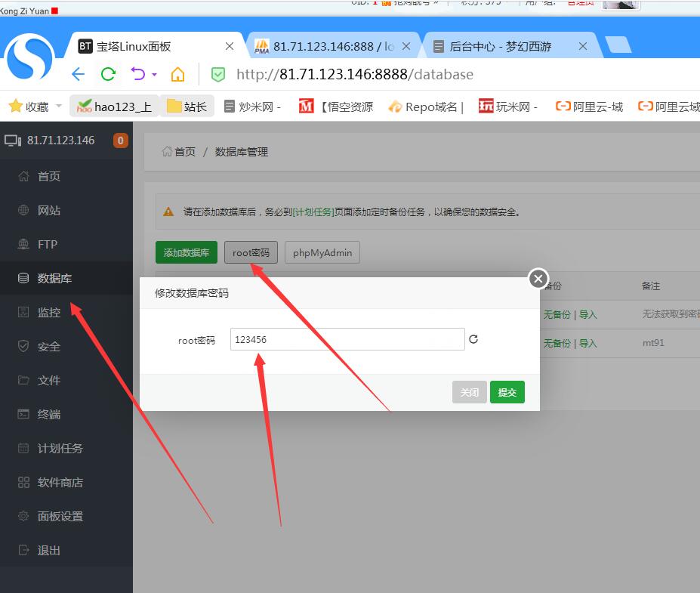
Task: Expand the undo history dropdown arrow
Action: click(x=154, y=74)
